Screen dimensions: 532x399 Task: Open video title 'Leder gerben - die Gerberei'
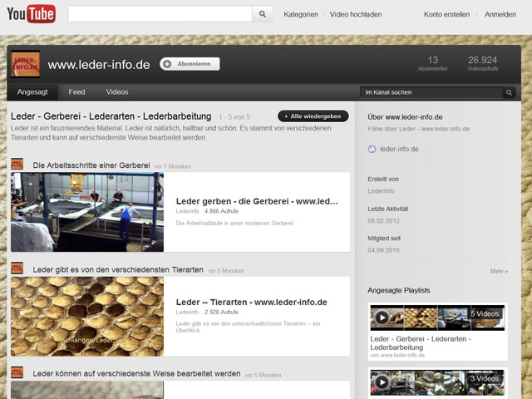point(257,201)
